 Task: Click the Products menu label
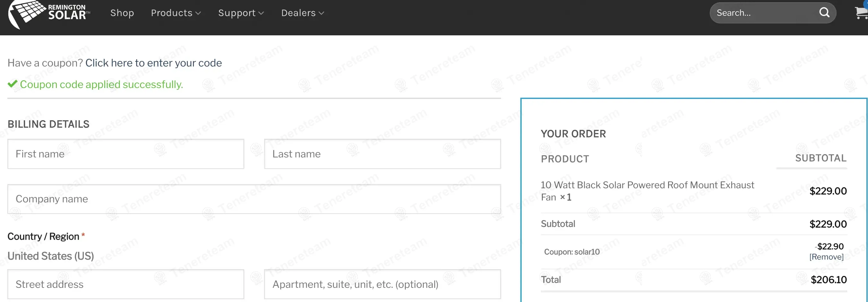click(171, 13)
